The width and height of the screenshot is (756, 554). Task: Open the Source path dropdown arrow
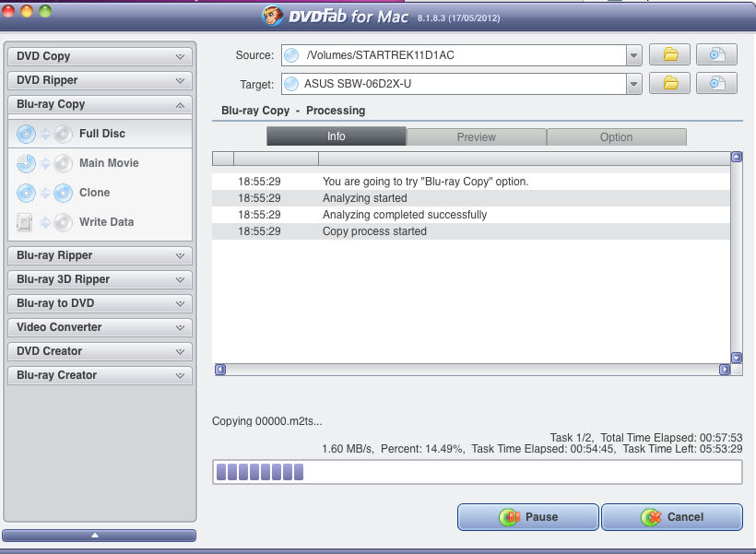click(633, 55)
